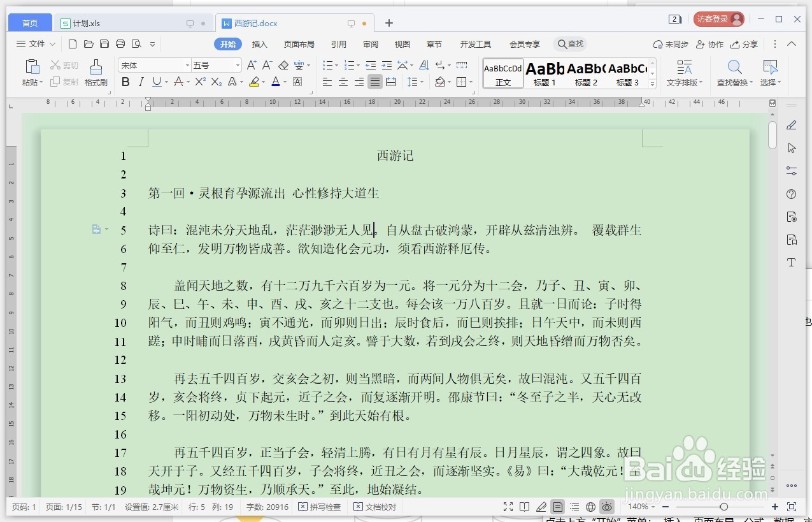Click the save icon in quick toolbar
This screenshot has height=522, width=812.
click(x=104, y=44)
